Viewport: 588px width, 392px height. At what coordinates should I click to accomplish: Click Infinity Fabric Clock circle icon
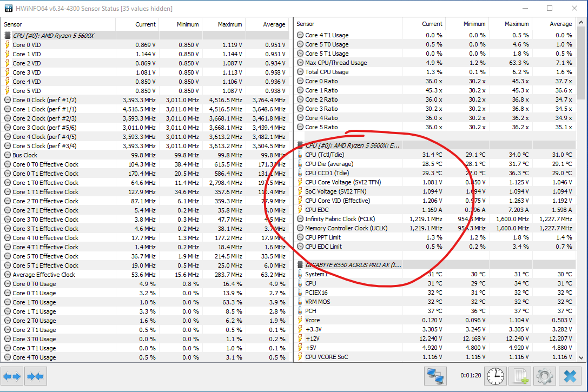pyautogui.click(x=300, y=219)
